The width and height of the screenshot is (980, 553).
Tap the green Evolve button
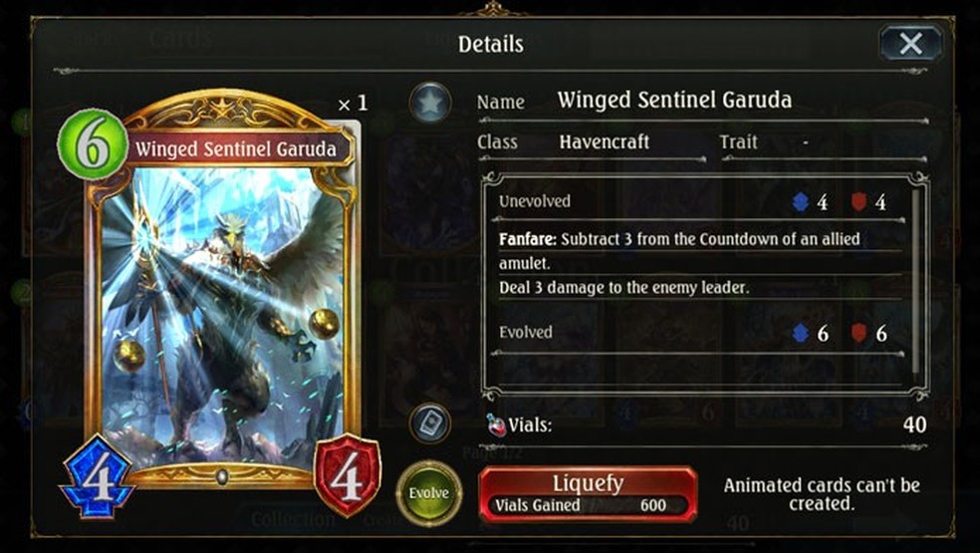pyautogui.click(x=428, y=493)
